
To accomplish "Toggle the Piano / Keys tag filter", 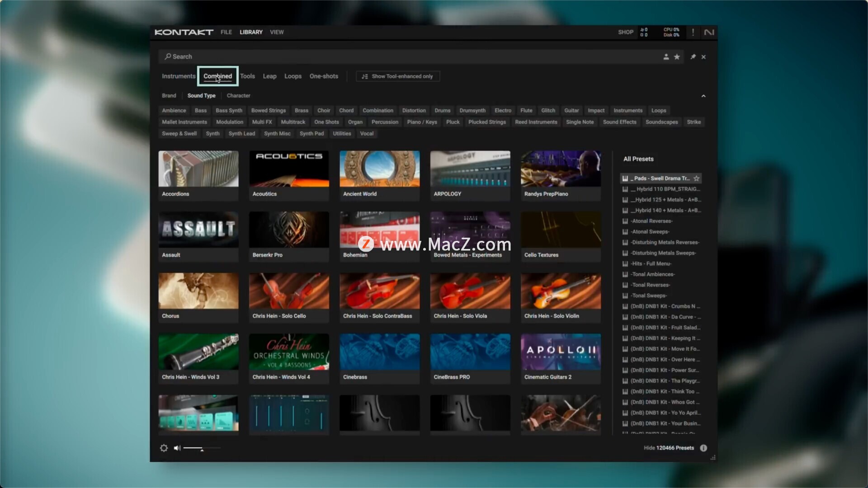I will point(422,122).
